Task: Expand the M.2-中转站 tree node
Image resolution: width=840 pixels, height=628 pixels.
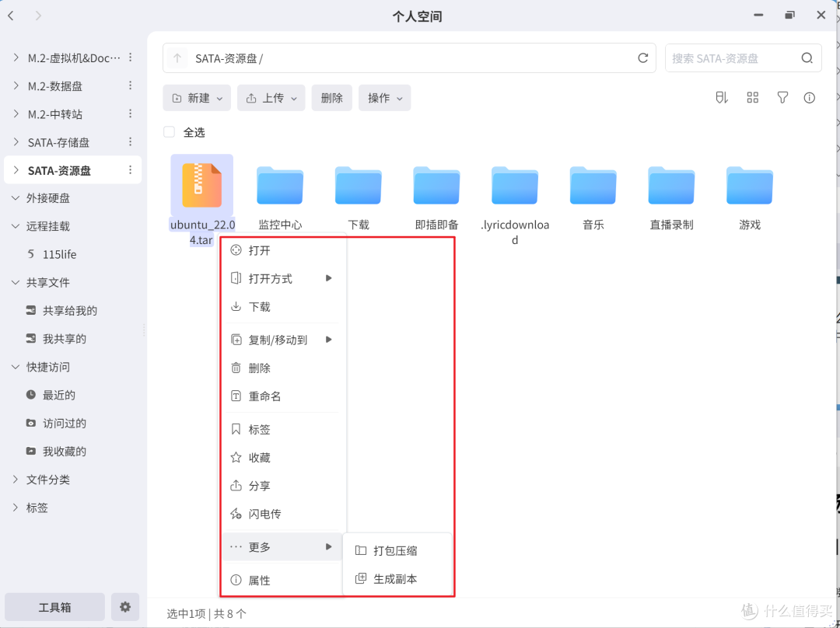Action: coord(16,114)
